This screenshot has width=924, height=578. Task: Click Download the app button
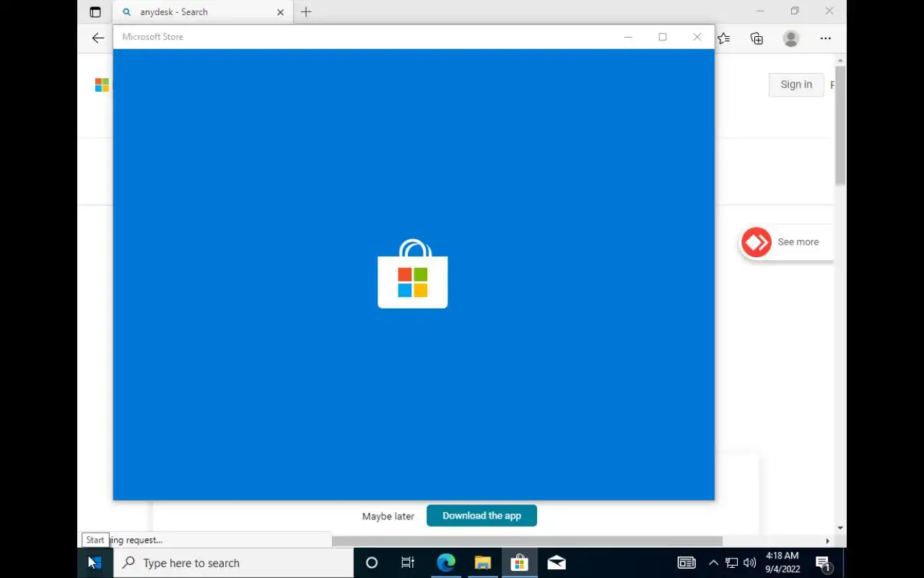coord(481,516)
